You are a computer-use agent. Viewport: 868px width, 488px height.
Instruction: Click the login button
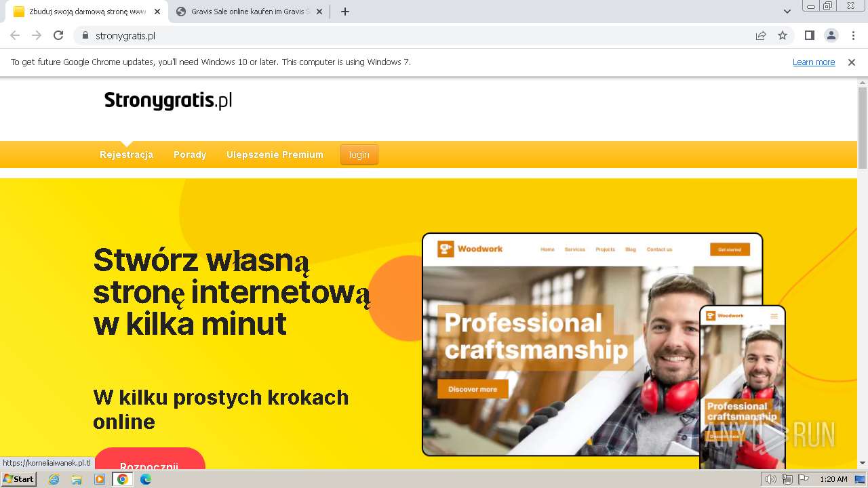[359, 155]
